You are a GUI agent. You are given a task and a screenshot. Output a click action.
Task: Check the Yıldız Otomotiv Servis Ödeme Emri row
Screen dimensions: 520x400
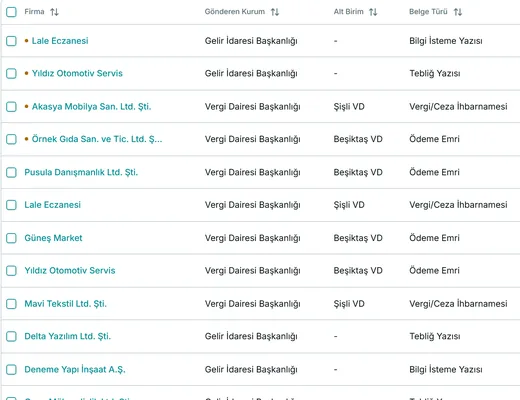click(x=11, y=270)
